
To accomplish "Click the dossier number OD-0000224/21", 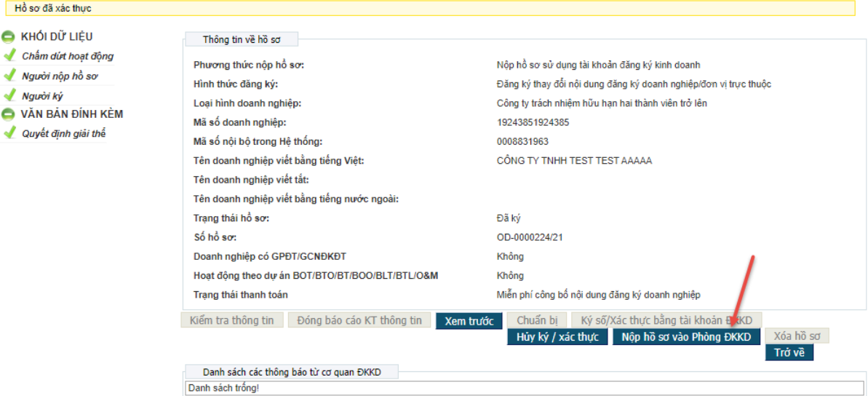I will tap(530, 237).
